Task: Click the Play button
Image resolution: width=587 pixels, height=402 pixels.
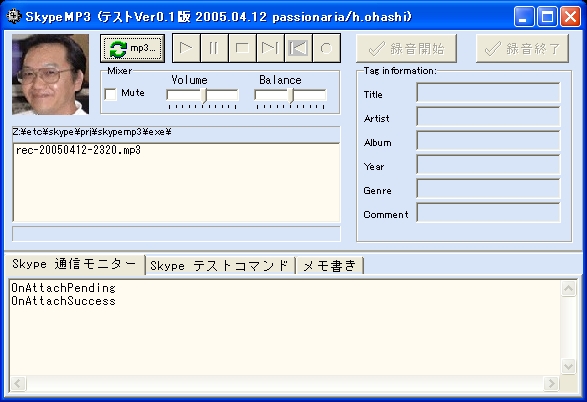Action: [186, 48]
